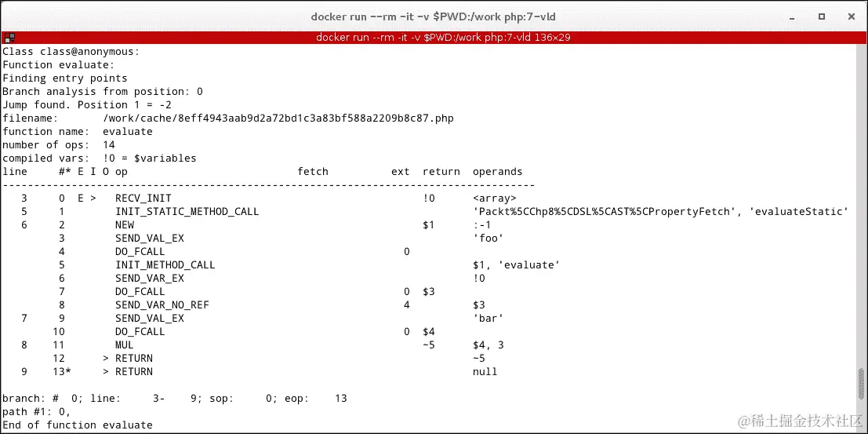This screenshot has width=868, height=434.
Task: Click the ops count value 14
Action: (109, 144)
